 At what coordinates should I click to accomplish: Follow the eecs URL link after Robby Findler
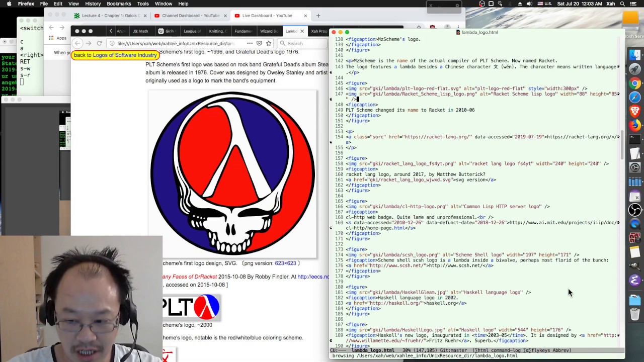(x=313, y=277)
